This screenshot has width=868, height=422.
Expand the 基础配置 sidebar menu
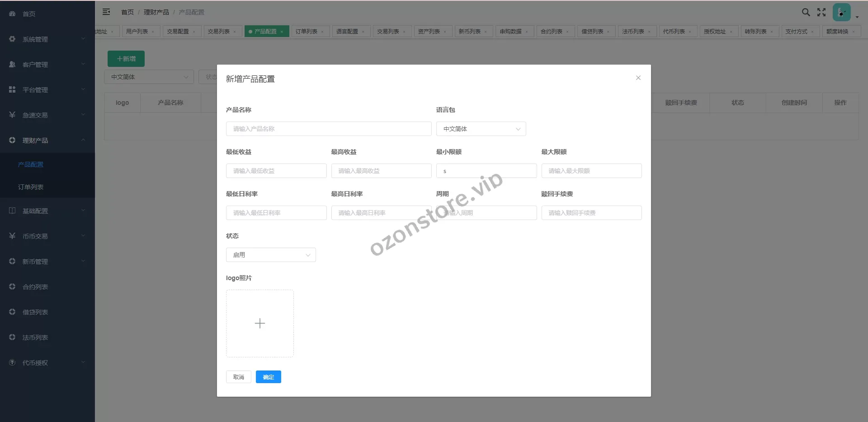point(47,211)
